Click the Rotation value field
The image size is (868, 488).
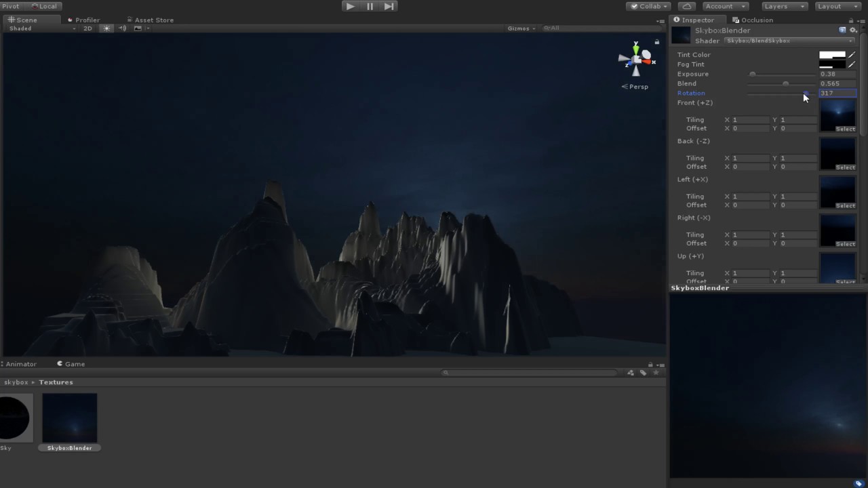(837, 93)
